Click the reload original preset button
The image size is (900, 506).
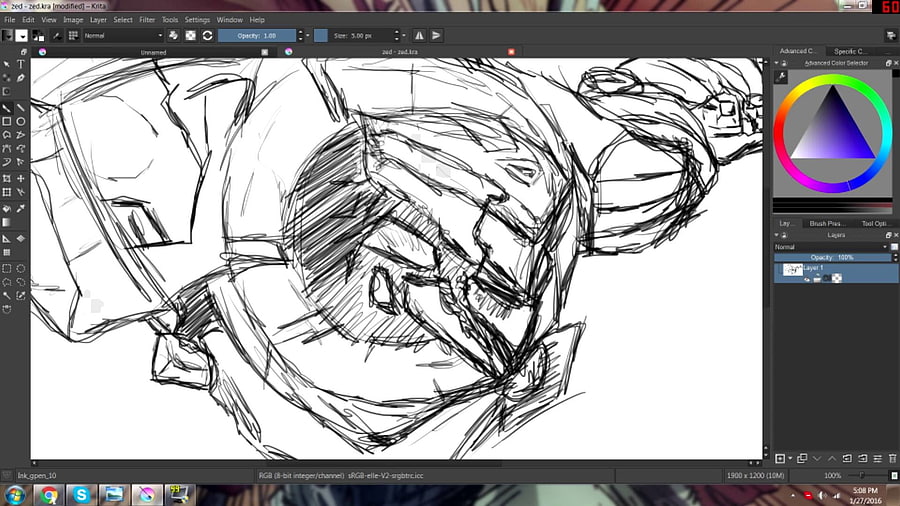[x=208, y=36]
